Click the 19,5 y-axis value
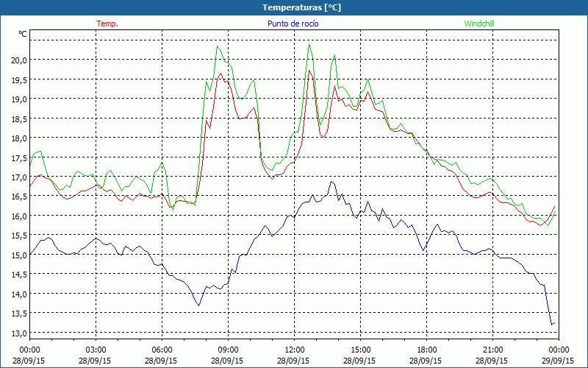The height and width of the screenshot is (368, 588). point(20,79)
